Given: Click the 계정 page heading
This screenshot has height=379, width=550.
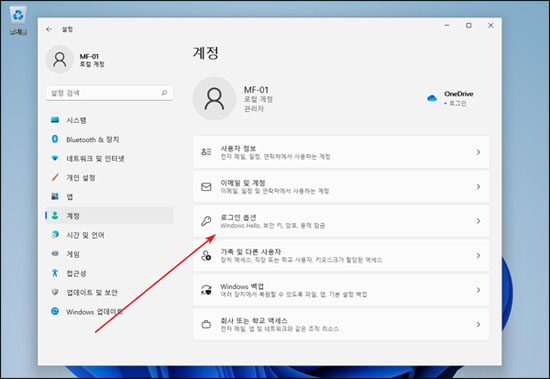Looking at the screenshot, I should pyautogui.click(x=206, y=53).
